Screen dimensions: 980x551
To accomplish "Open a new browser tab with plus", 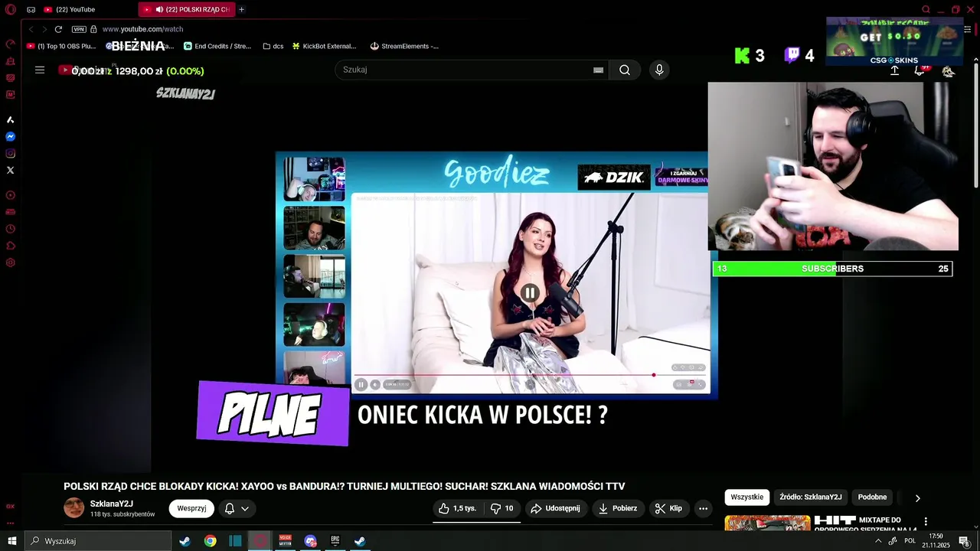I will [x=241, y=9].
